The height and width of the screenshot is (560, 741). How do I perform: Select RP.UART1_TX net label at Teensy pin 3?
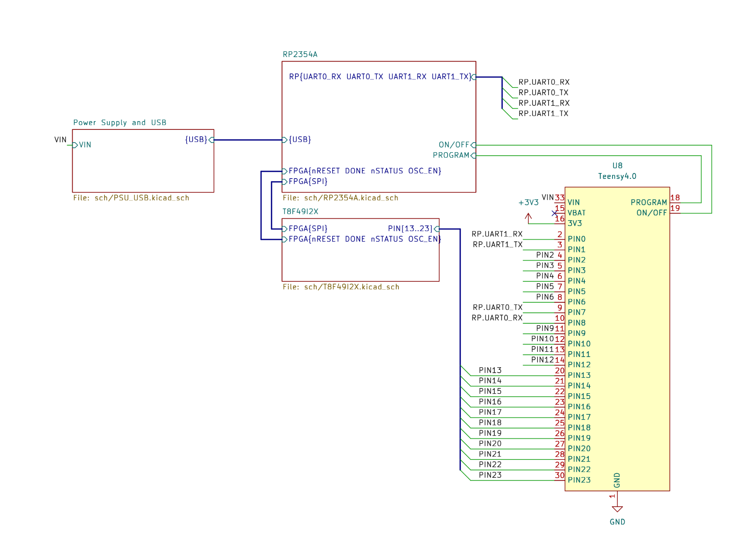(498, 245)
